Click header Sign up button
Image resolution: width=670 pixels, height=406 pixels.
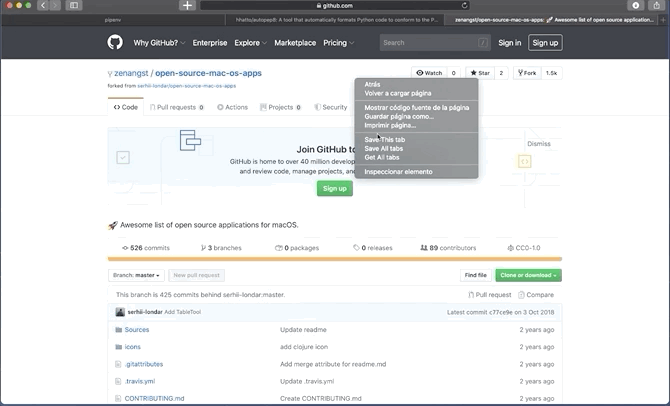point(545,43)
